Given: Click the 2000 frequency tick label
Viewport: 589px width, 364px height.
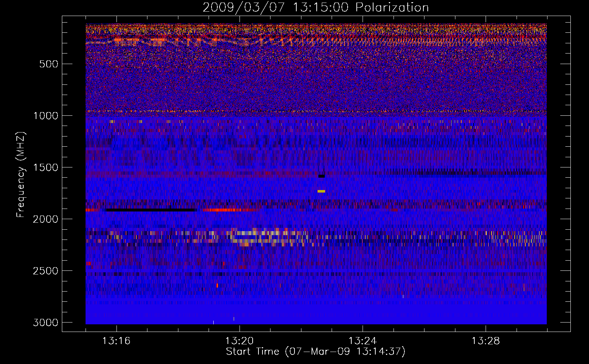Looking at the screenshot, I should click(46, 219).
